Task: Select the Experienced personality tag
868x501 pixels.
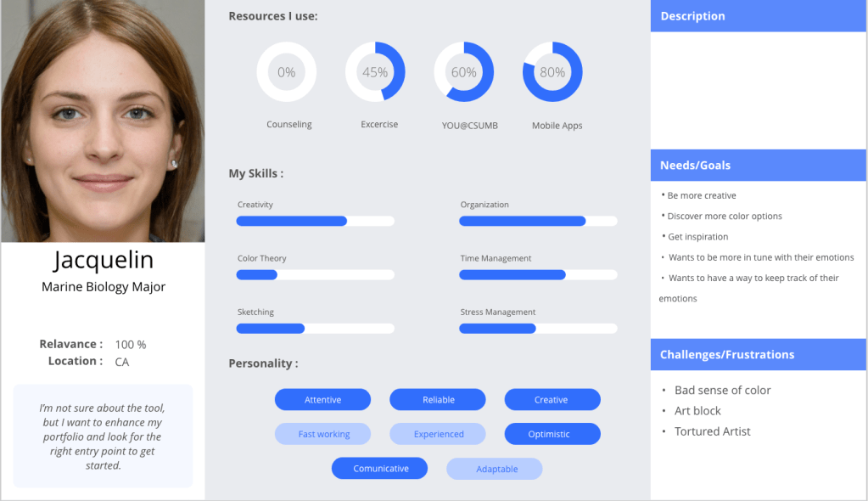Action: point(438,434)
